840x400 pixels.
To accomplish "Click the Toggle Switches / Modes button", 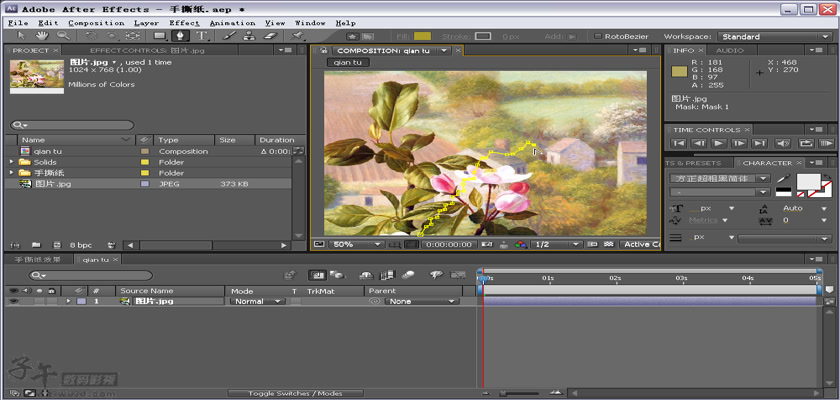I will pyautogui.click(x=295, y=394).
